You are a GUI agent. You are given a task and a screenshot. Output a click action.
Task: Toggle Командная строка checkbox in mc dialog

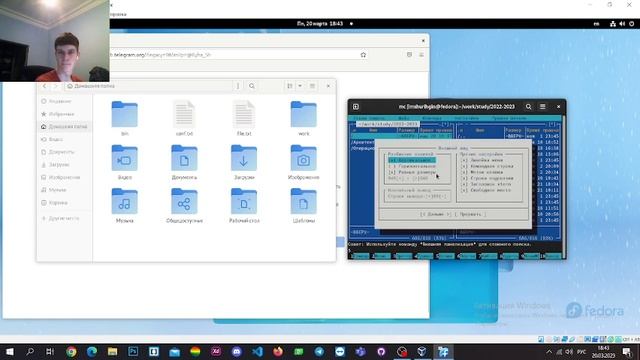tap(487, 167)
